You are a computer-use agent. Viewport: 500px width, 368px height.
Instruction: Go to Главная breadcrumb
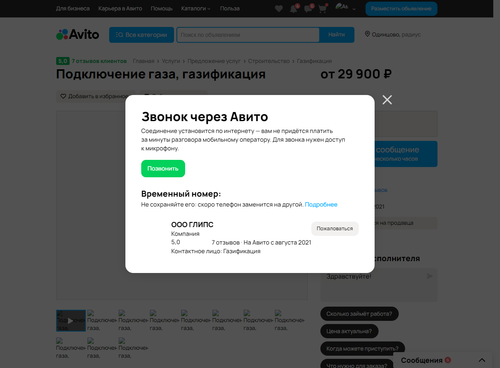pos(143,61)
